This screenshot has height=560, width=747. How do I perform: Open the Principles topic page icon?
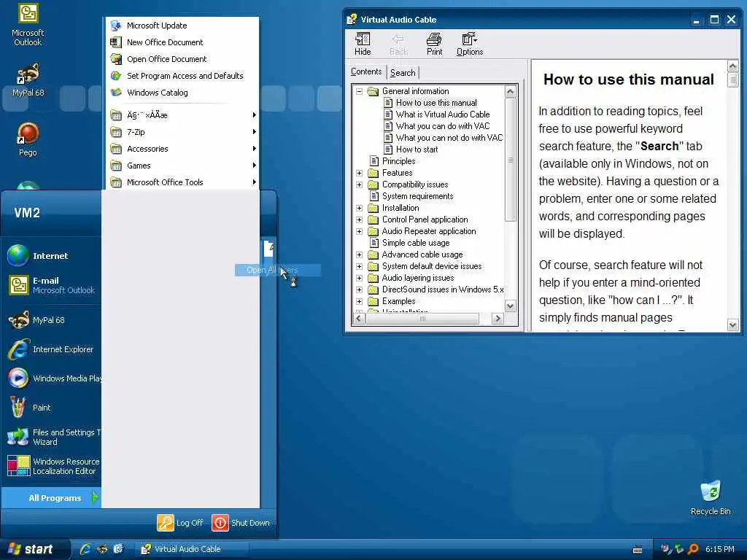click(x=374, y=161)
